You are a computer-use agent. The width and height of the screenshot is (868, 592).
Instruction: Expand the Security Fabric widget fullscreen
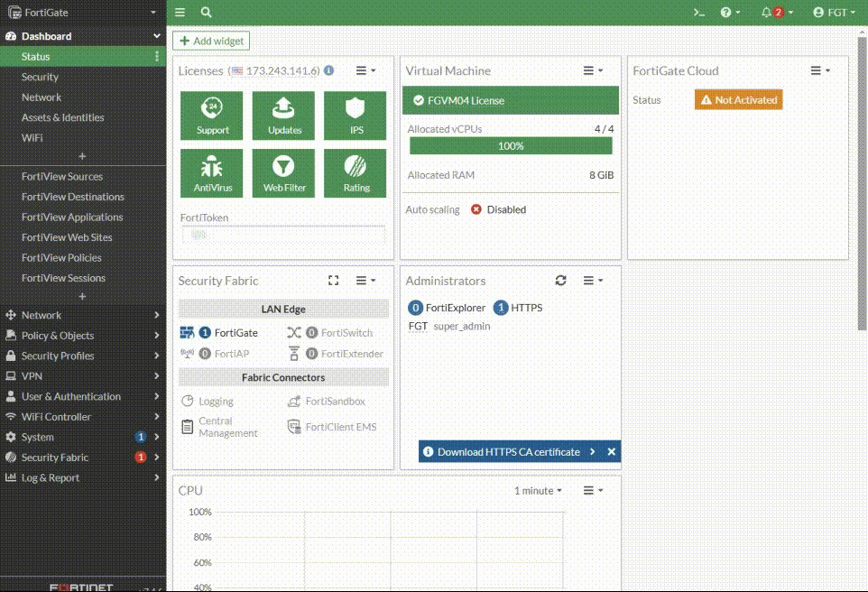pos(333,281)
